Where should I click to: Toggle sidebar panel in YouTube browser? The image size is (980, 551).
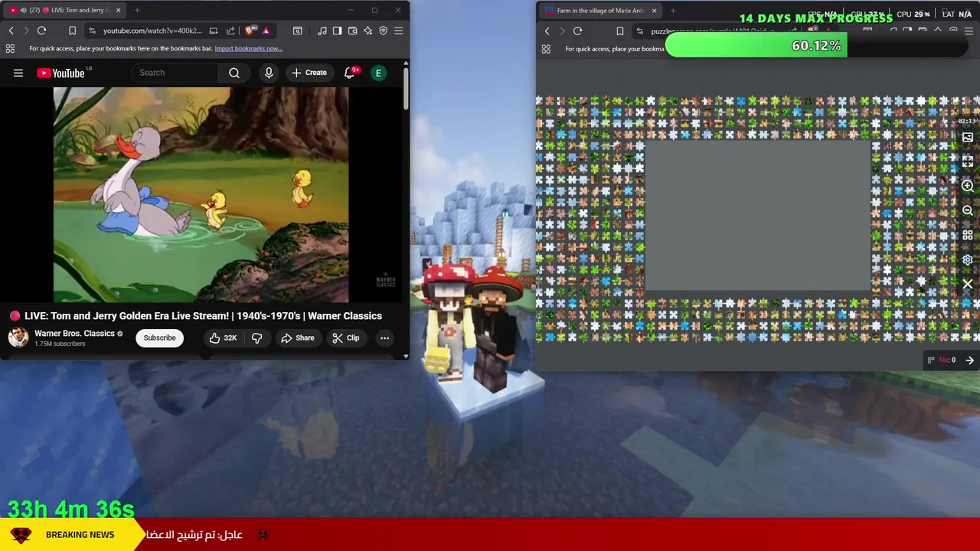point(338,31)
